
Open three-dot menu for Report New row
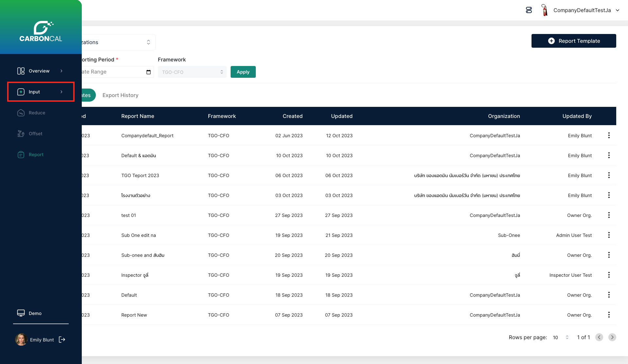[x=609, y=315]
